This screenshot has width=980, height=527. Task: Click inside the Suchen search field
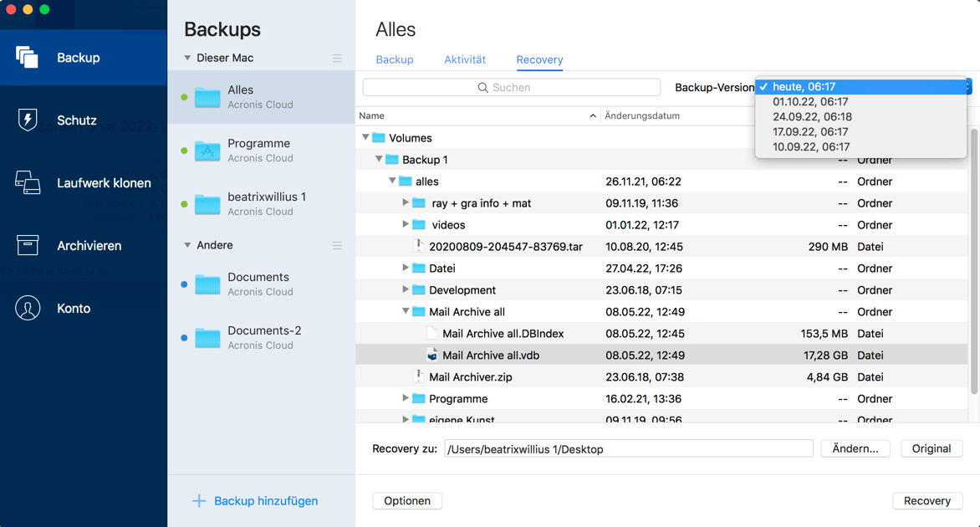point(510,86)
